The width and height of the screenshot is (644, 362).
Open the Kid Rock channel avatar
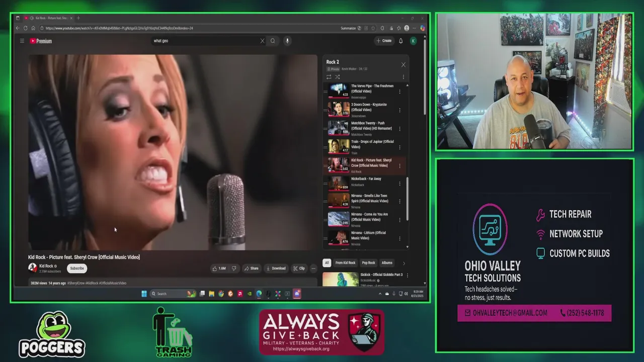click(x=33, y=268)
